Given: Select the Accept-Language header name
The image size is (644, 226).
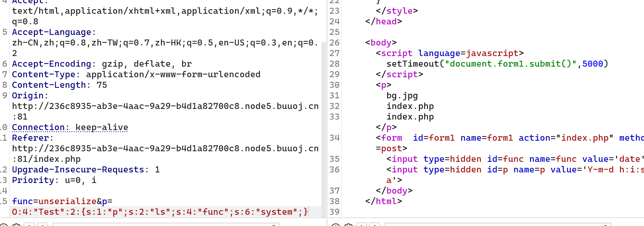Looking at the screenshot, I should (x=52, y=32).
